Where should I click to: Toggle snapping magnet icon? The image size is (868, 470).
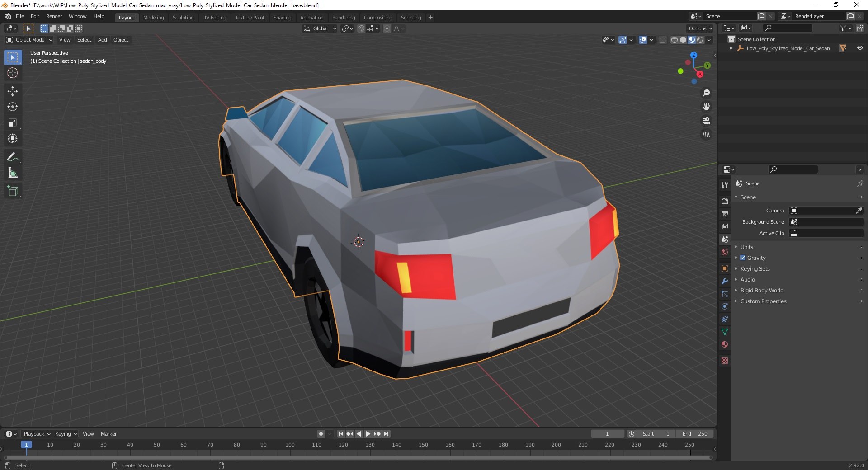coord(361,28)
